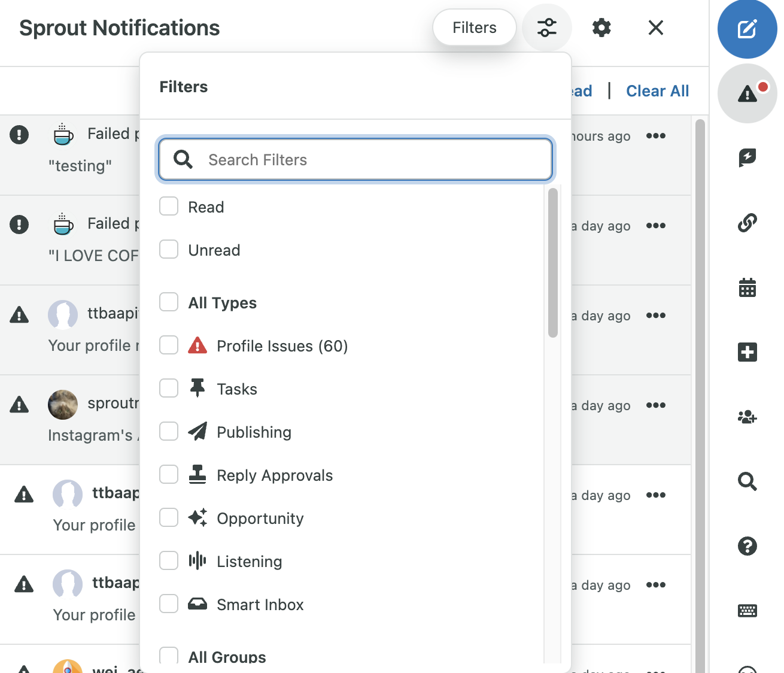Click inside the Search Filters field
784x673 pixels.
(x=355, y=159)
